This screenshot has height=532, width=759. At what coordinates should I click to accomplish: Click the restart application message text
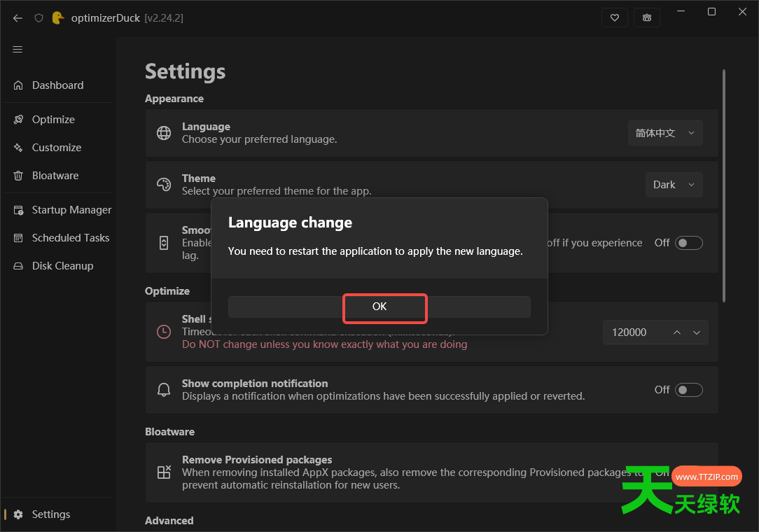coord(375,251)
